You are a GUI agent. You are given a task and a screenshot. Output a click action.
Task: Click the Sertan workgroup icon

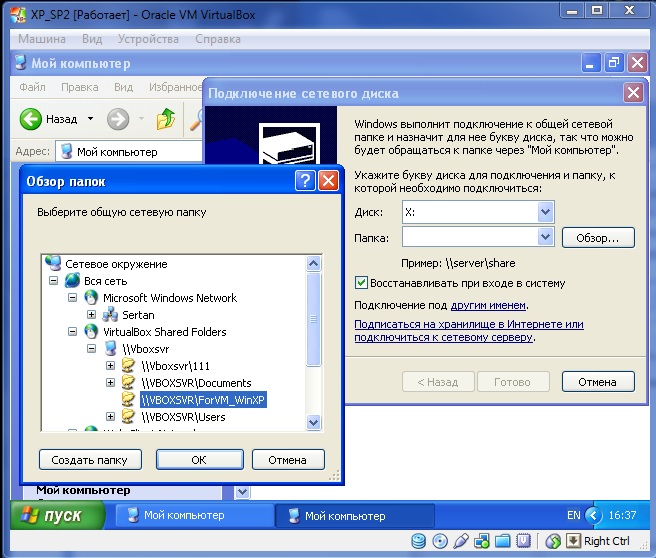[x=110, y=315]
